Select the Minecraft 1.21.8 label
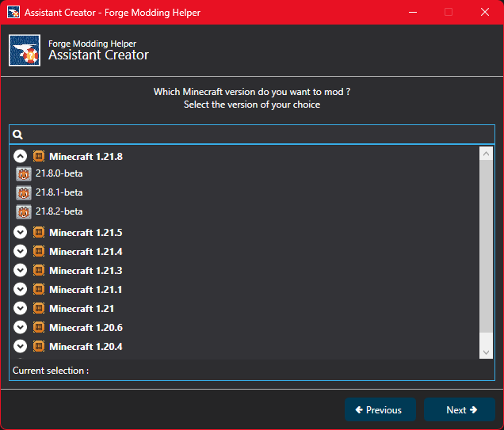504x430 pixels. (x=86, y=156)
